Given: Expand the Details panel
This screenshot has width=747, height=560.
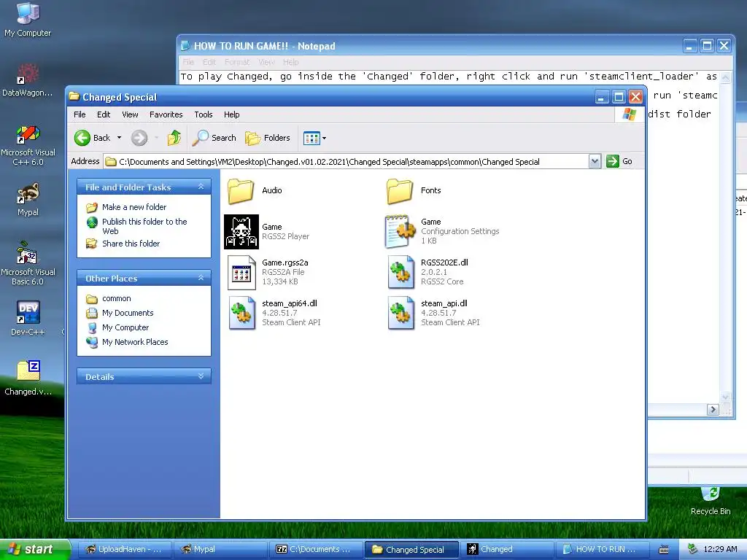Looking at the screenshot, I should (201, 376).
